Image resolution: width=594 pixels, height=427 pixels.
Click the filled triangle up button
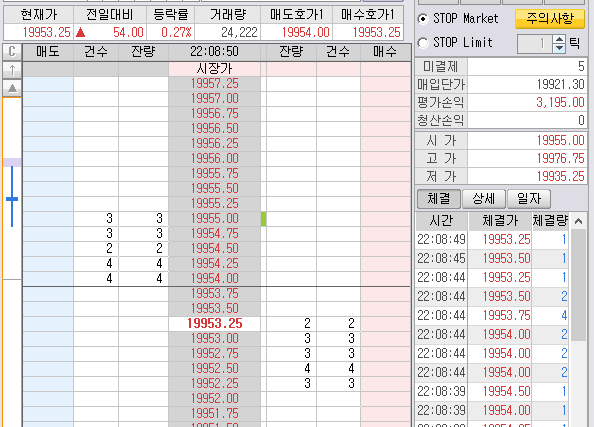[12, 88]
